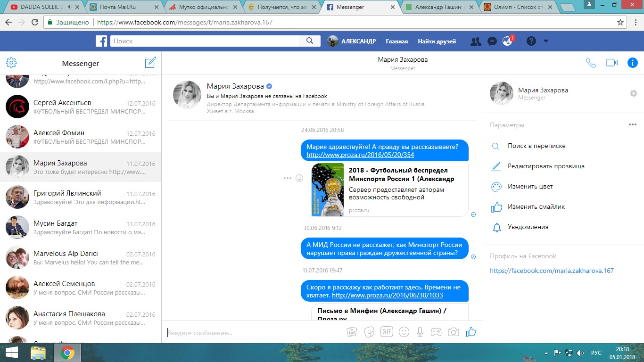644x362 pixels.
Task: Open friend requests icon in top bar
Action: pos(476,41)
